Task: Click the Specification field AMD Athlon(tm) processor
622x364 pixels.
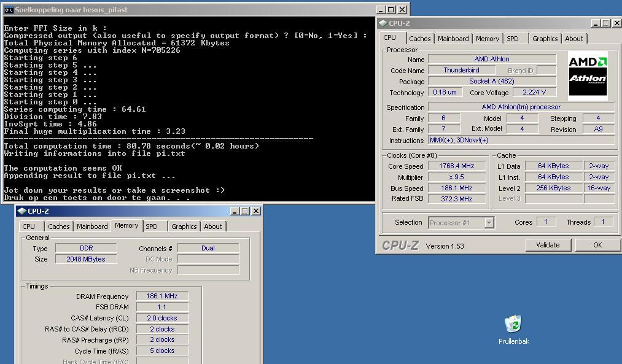Action: 521,107
